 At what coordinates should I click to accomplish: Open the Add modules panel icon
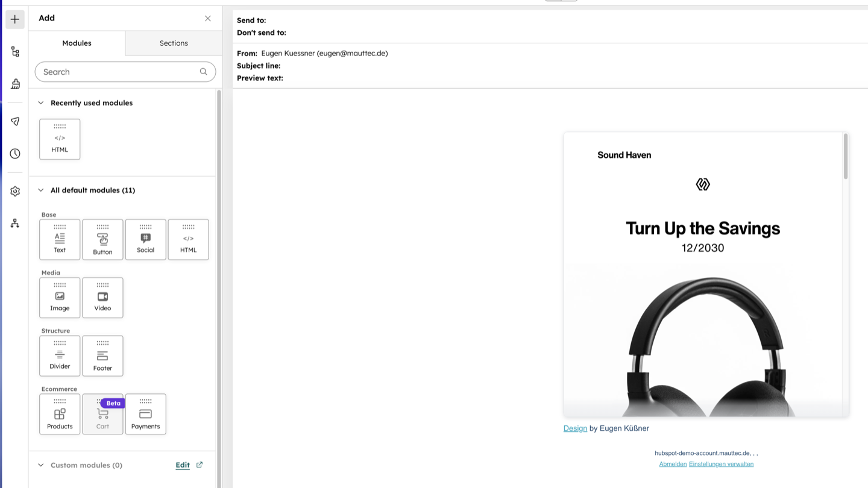click(14, 19)
